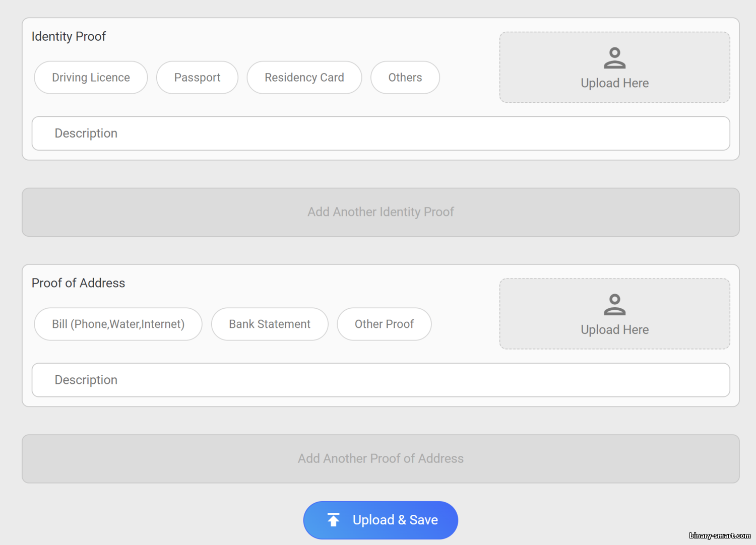Choose Passport as identity proof
The height and width of the screenshot is (545, 756).
click(x=197, y=78)
